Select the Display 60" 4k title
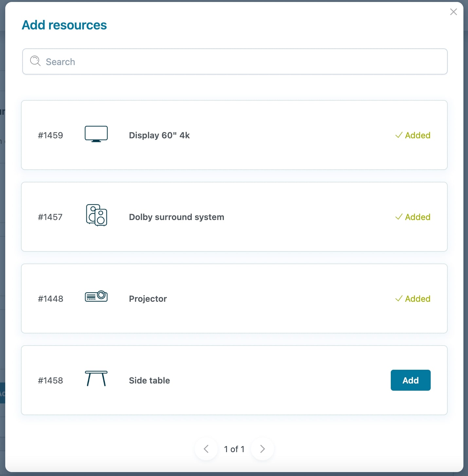The image size is (468, 476). pos(159,135)
